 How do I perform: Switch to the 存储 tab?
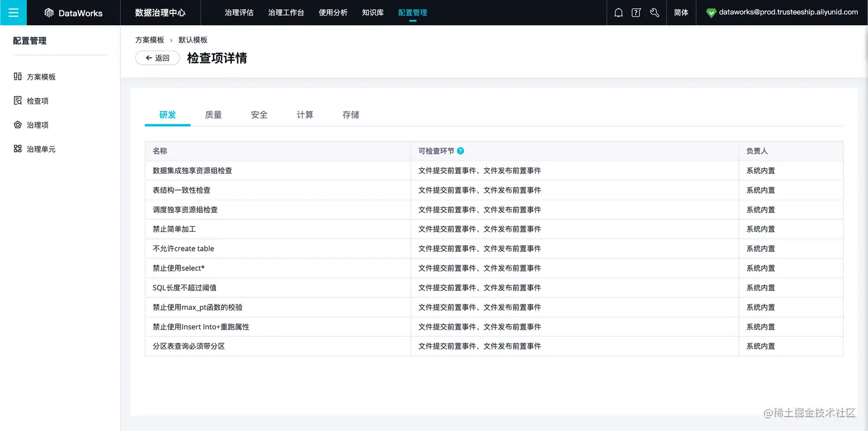[x=351, y=115]
